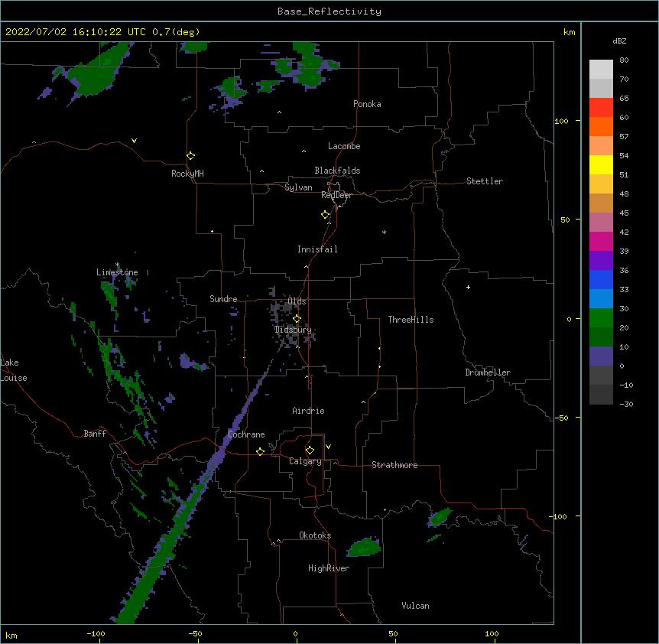Viewport: 659px width, 644px height.
Task: Pick the bright yellow swatch in dBZ legend
Action: [601, 164]
